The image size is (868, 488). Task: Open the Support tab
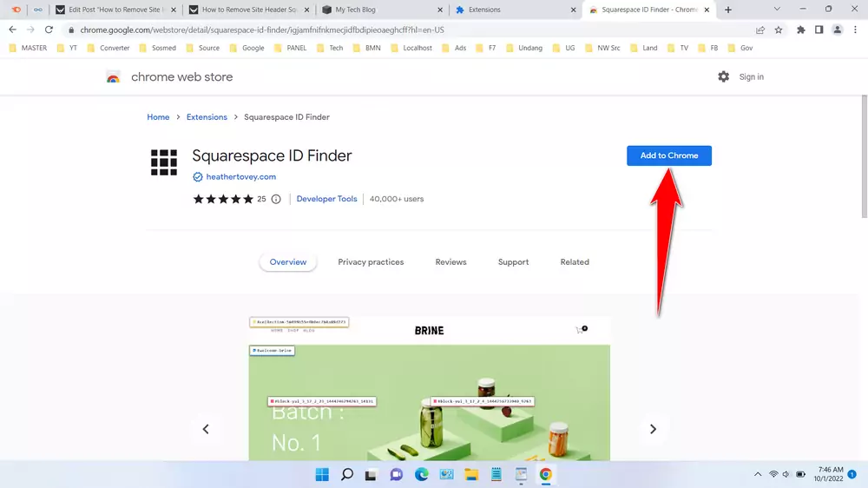(x=513, y=262)
